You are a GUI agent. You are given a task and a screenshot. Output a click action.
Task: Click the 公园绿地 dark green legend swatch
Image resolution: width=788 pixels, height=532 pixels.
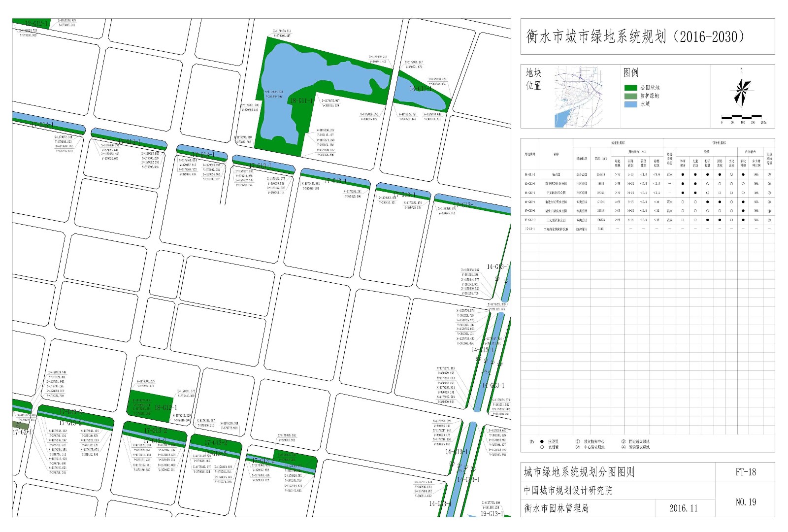point(630,88)
